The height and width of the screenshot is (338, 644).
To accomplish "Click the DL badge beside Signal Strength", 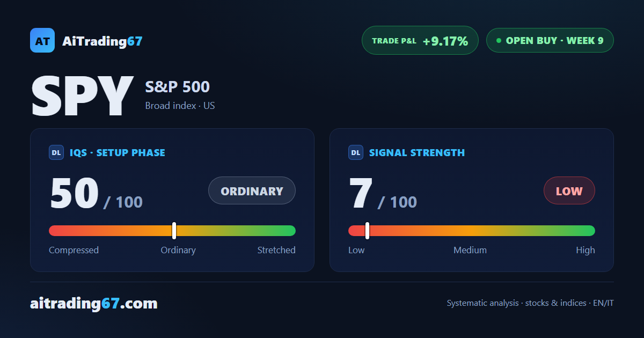I will (x=356, y=152).
